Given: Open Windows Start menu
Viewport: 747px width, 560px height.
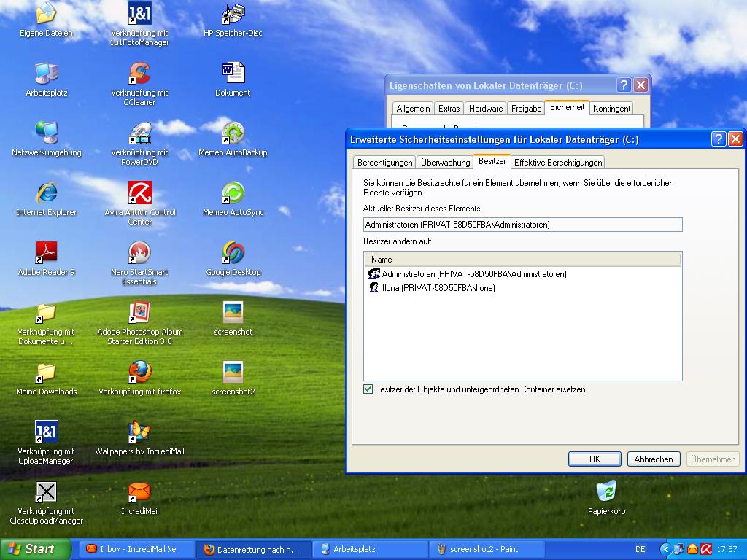Looking at the screenshot, I should [x=35, y=549].
